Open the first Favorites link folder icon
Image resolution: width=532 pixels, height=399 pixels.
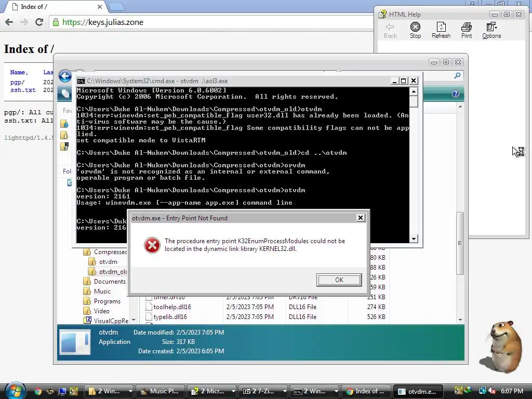pos(64,124)
